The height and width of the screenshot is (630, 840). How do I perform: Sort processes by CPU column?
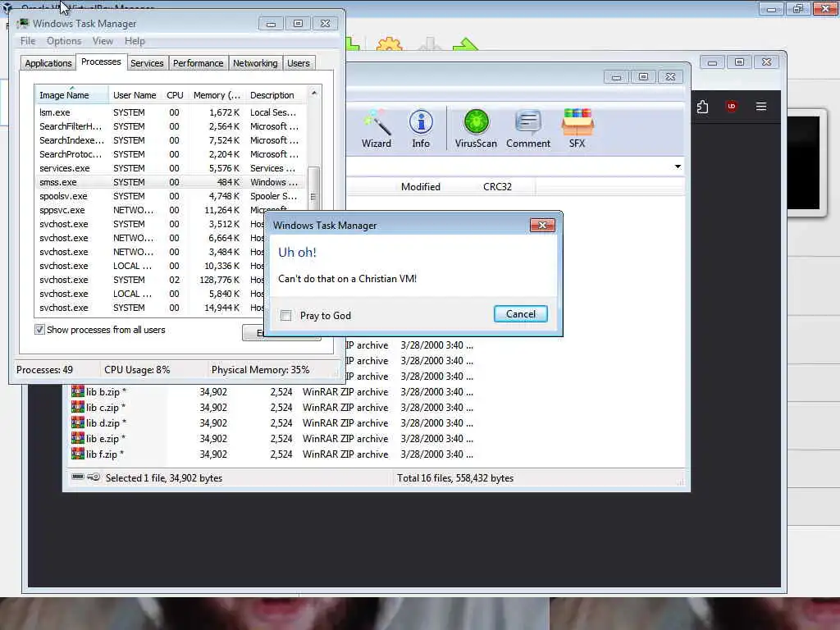(175, 95)
